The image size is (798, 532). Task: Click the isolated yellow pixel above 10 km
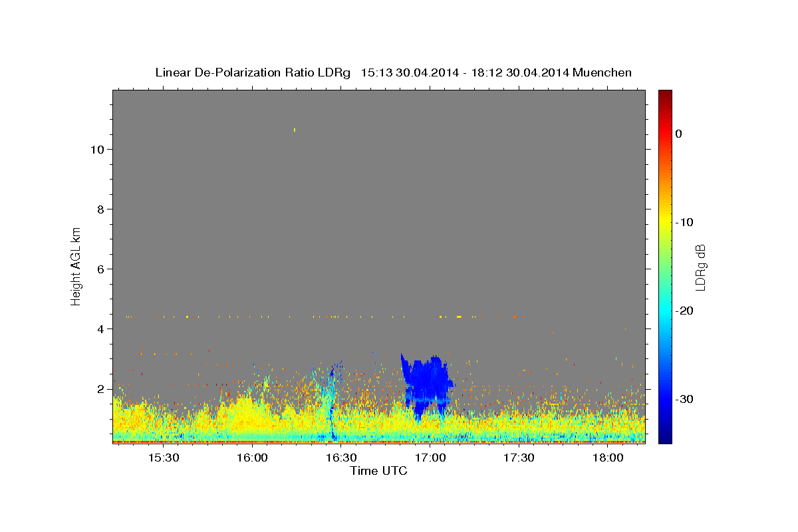click(x=295, y=130)
